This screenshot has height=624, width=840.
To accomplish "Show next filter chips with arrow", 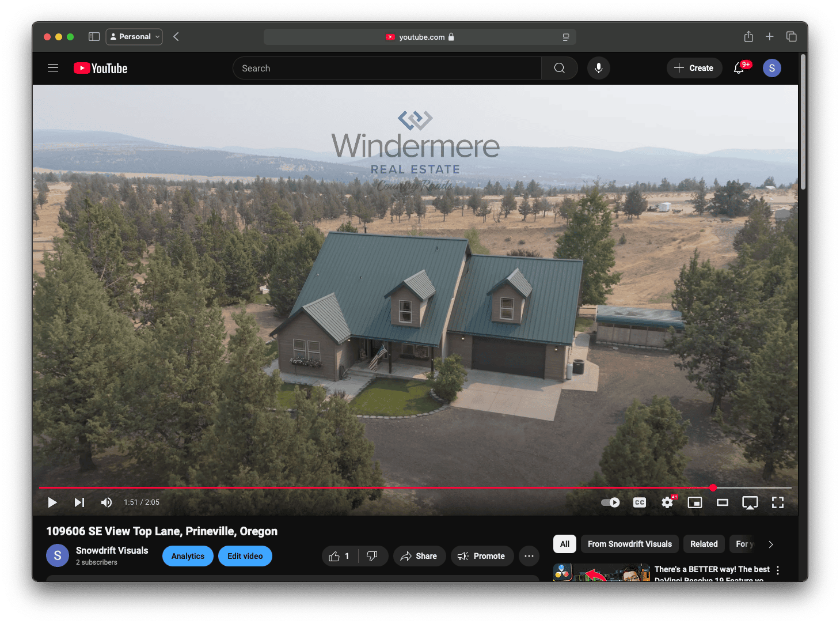I will pyautogui.click(x=771, y=544).
